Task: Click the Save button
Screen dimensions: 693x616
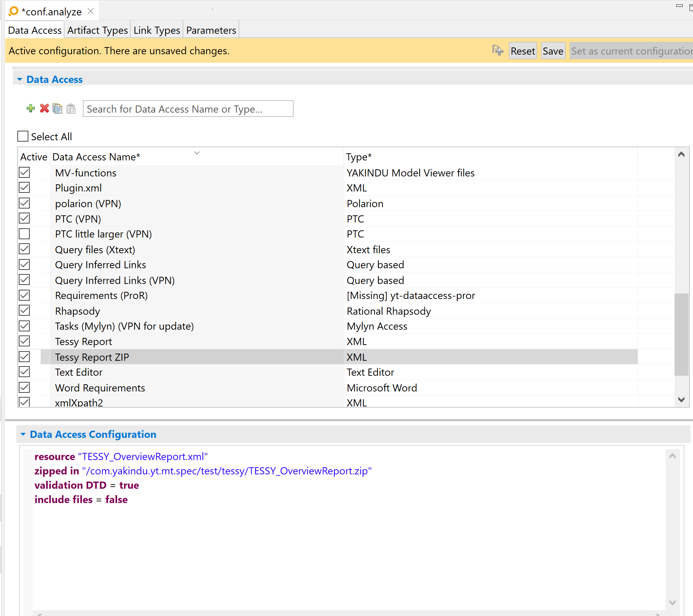Action: 553,51
